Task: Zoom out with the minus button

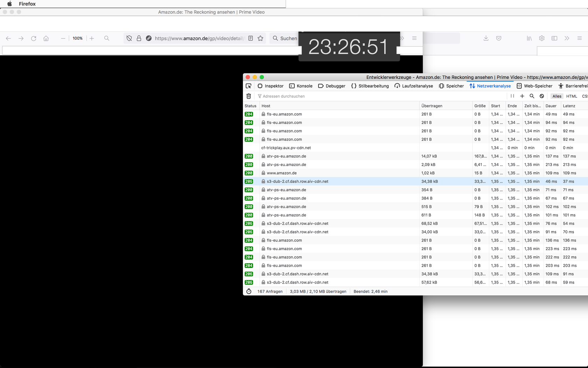Action: click(63, 38)
